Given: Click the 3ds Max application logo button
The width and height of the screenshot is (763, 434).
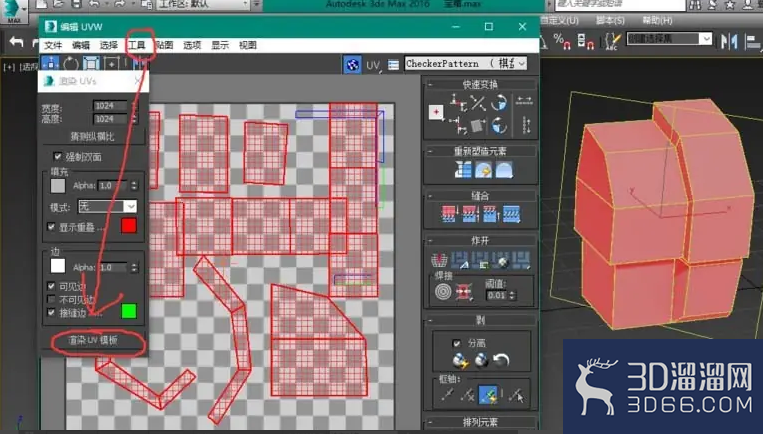Looking at the screenshot, I should pos(14,11).
